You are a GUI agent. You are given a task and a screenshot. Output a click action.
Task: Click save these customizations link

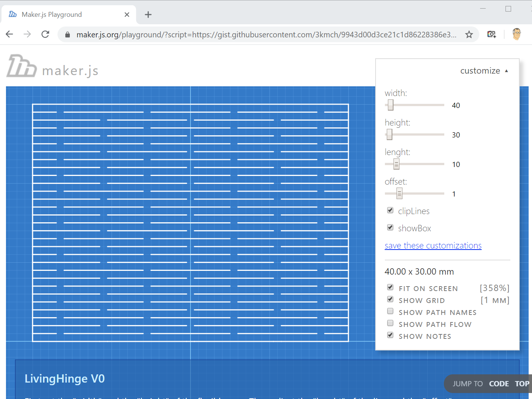(433, 245)
